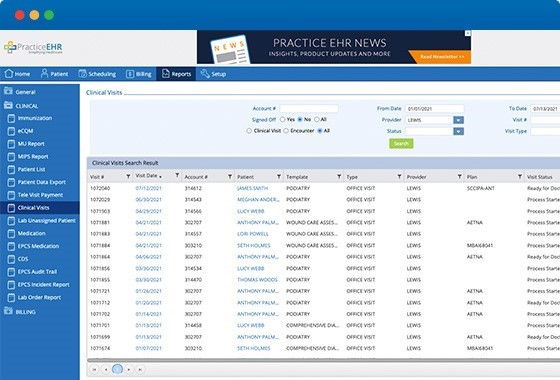Image resolution: width=560 pixels, height=380 pixels.
Task: Click the Home house icon
Action: tap(9, 74)
